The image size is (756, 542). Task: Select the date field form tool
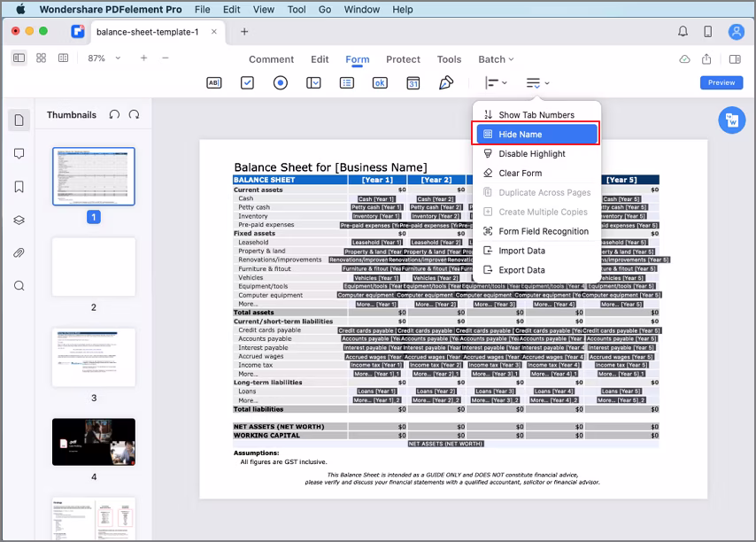tap(413, 82)
